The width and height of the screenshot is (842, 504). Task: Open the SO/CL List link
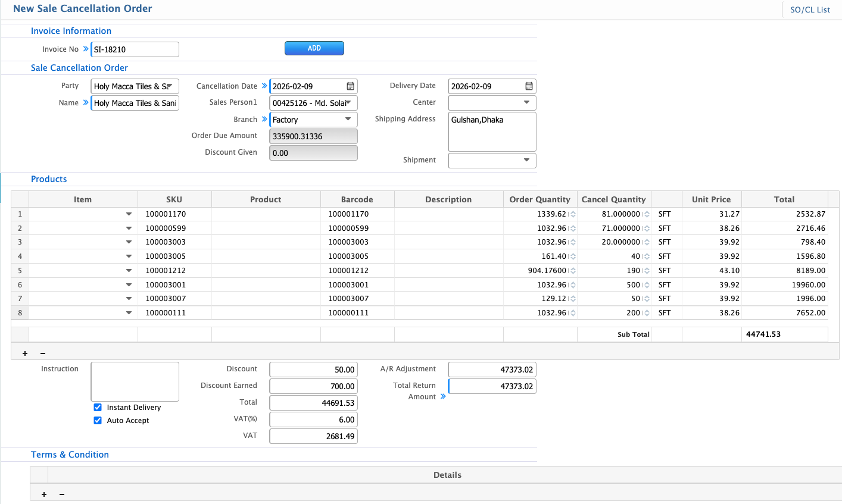coord(810,10)
